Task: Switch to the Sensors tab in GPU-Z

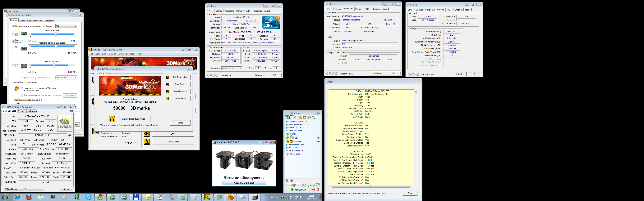Action: 22,111
